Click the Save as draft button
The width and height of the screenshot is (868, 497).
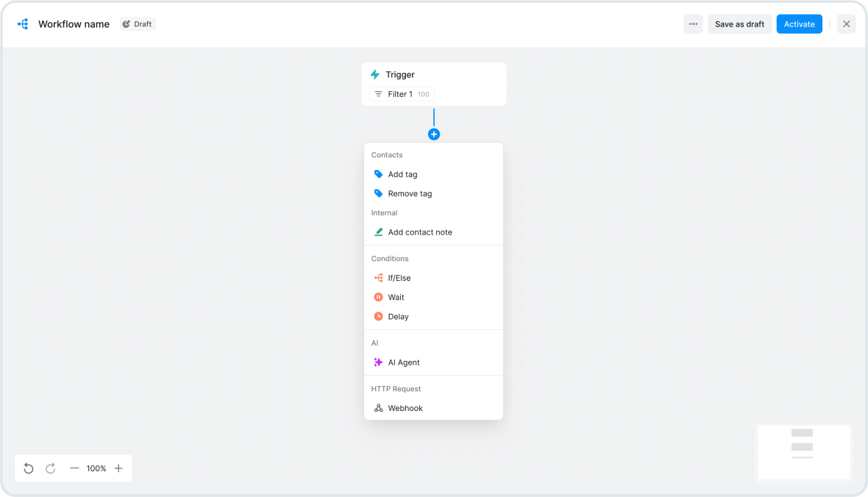pyautogui.click(x=739, y=24)
